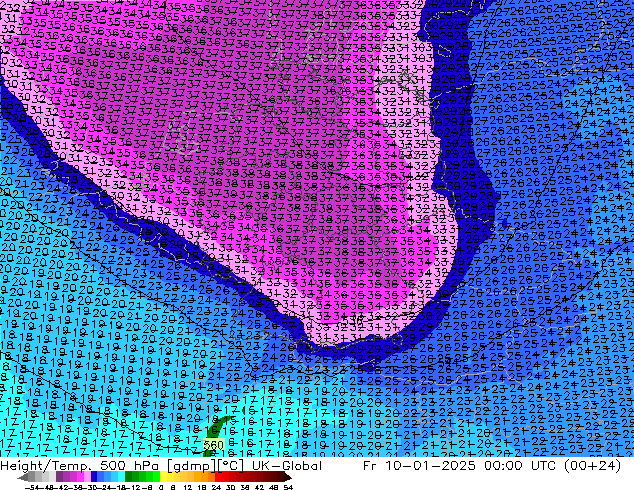This screenshot has height=490, width=634.
Task: Click the '500 hPa' level label
Action: 130,466
